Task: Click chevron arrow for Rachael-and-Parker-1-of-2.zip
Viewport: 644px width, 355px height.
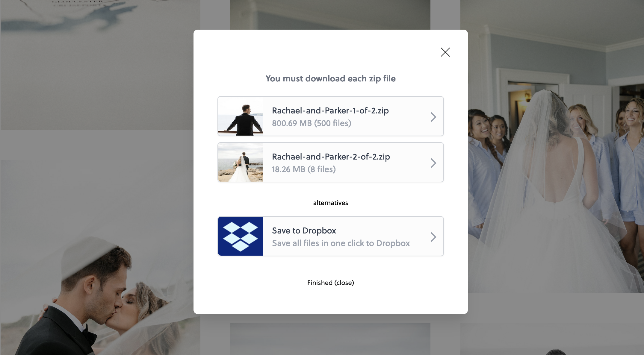Action: point(433,117)
